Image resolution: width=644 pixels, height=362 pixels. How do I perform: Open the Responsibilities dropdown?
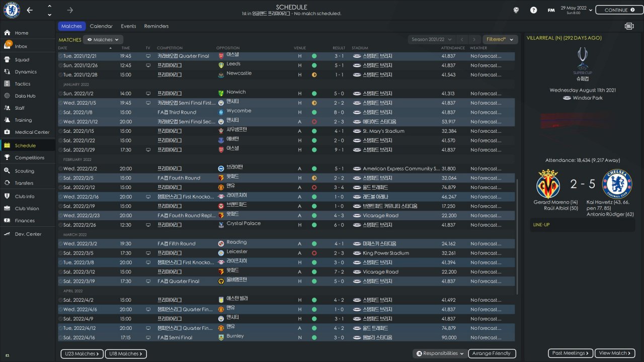(x=440, y=353)
